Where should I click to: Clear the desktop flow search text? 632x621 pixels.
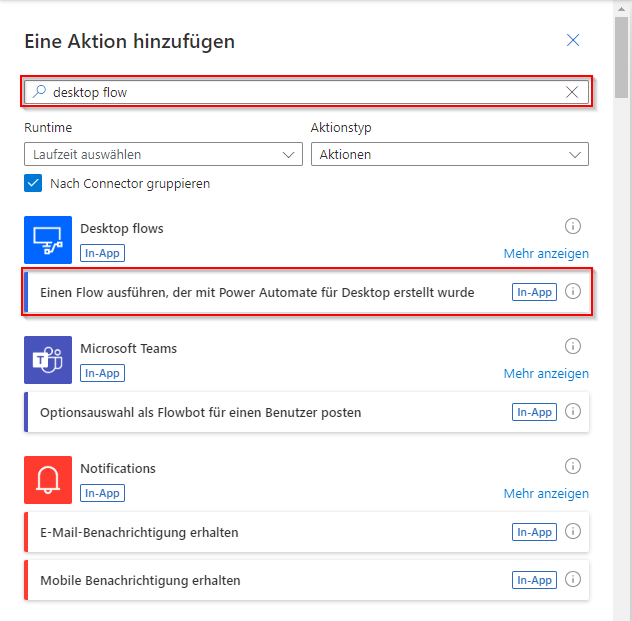point(572,92)
